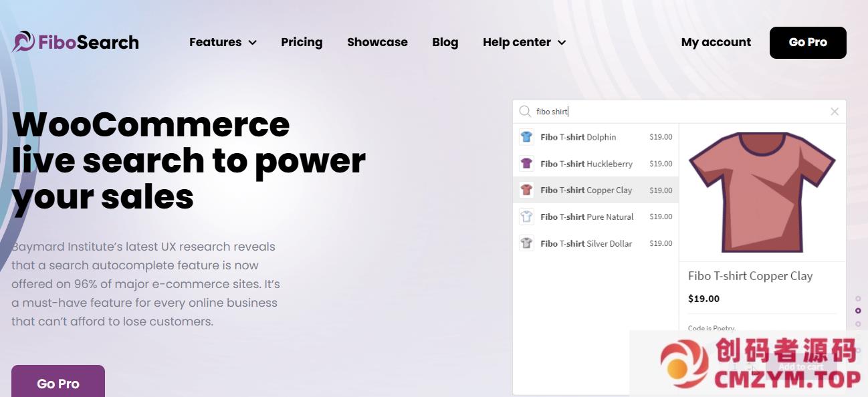Image resolution: width=868 pixels, height=397 pixels.
Task: Switch to the third slide indicator dot
Action: tap(858, 323)
